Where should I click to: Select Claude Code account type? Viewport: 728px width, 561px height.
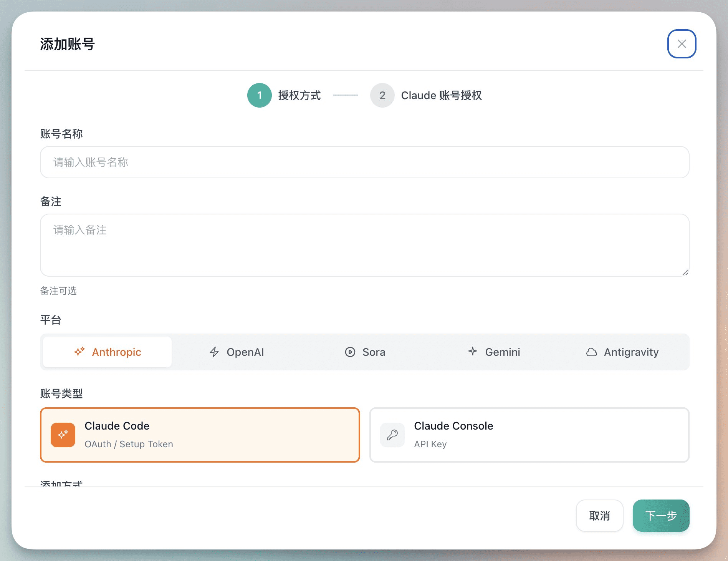200,435
